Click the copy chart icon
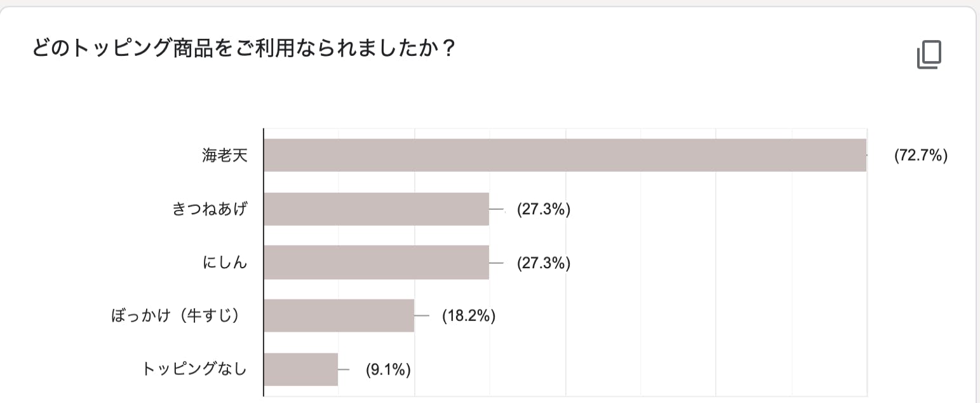Screen dimensions: 980x403 click(x=929, y=55)
